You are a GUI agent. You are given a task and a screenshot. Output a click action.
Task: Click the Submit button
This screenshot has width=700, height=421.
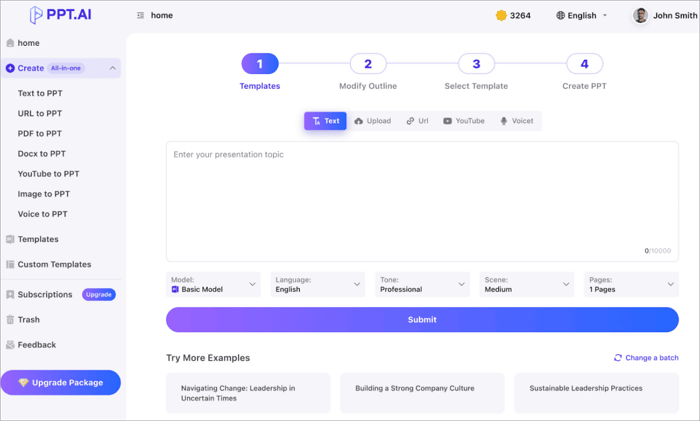click(422, 320)
